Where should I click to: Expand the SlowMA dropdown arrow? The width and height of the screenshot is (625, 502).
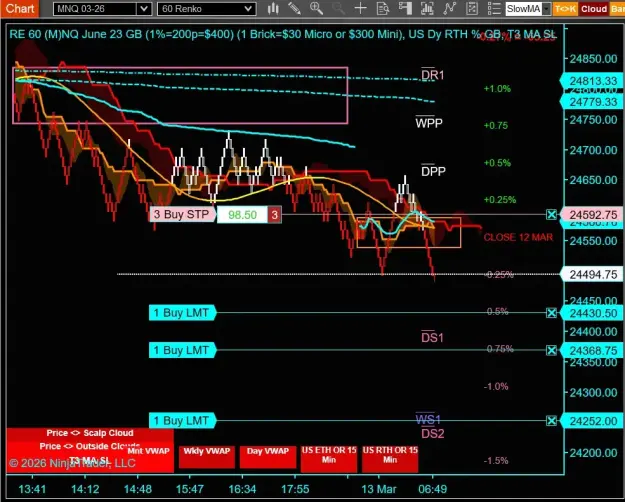coord(546,9)
